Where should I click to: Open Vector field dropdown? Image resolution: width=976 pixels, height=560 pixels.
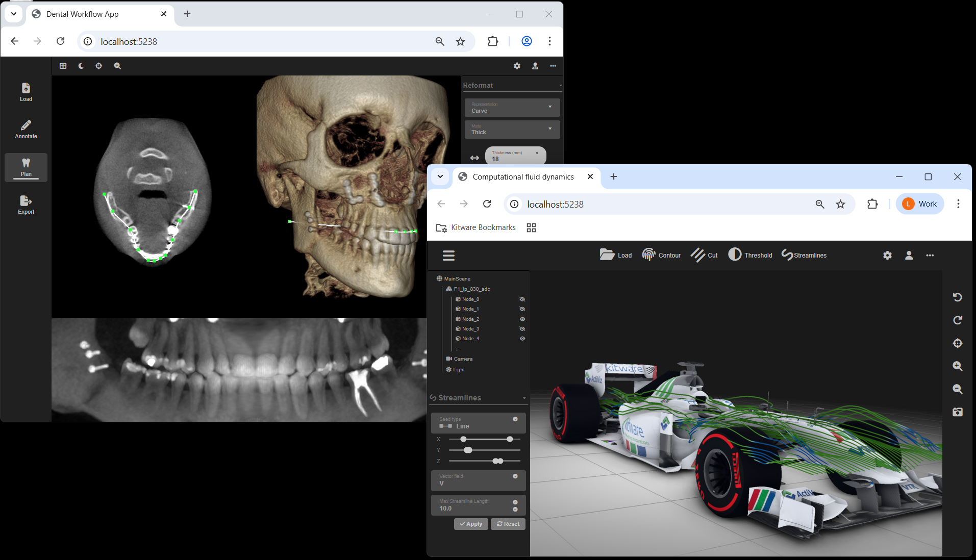tap(479, 480)
